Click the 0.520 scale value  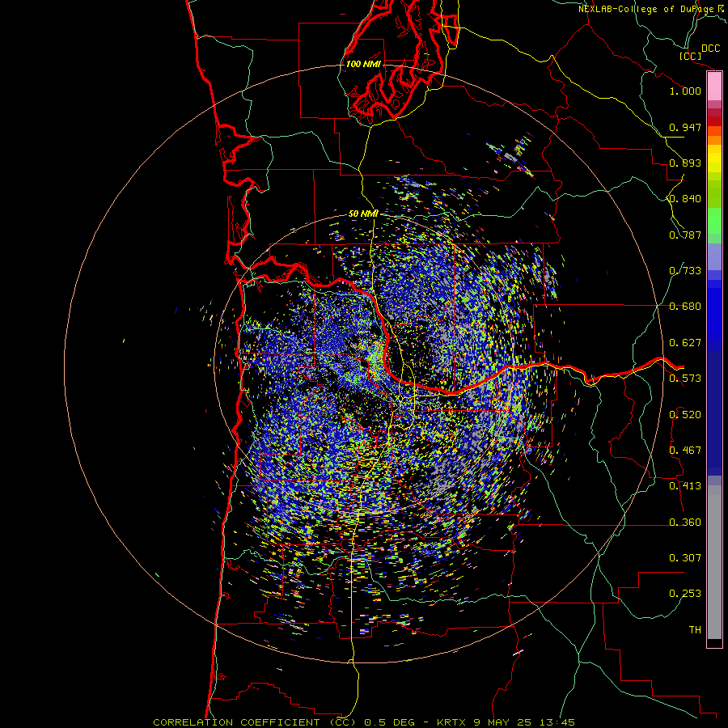coord(685,415)
